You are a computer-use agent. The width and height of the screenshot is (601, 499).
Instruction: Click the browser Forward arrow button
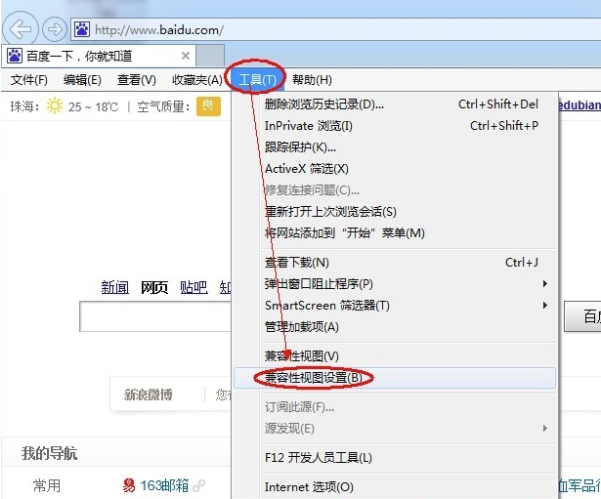click(x=54, y=29)
